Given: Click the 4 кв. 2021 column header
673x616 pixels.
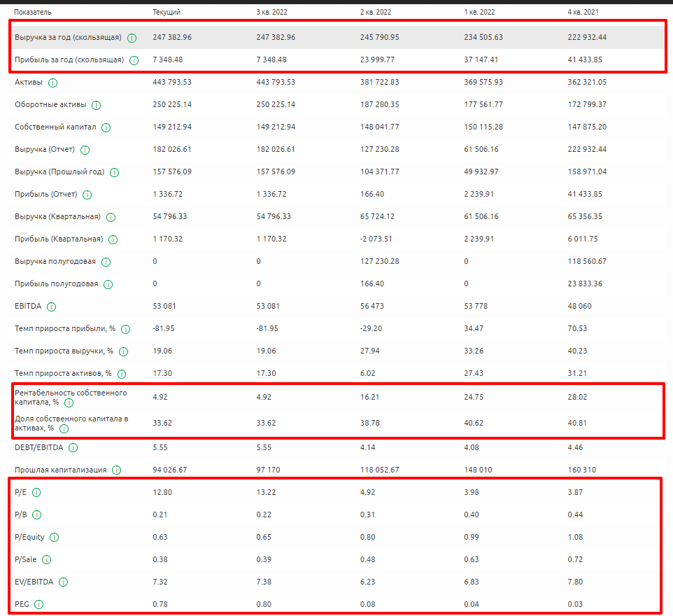Looking at the screenshot, I should point(583,12).
